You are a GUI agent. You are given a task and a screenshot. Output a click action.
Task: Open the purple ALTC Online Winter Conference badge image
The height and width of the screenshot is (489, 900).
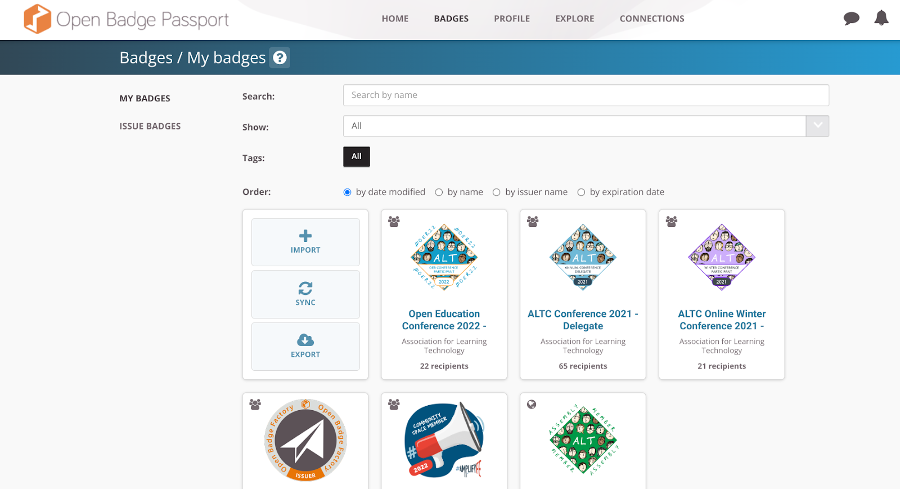pyautogui.click(x=721, y=257)
